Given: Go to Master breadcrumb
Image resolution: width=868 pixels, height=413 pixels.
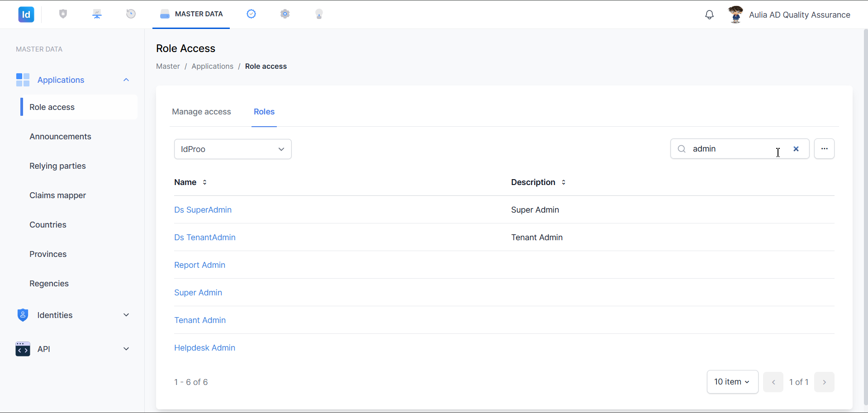Looking at the screenshot, I should point(168,66).
